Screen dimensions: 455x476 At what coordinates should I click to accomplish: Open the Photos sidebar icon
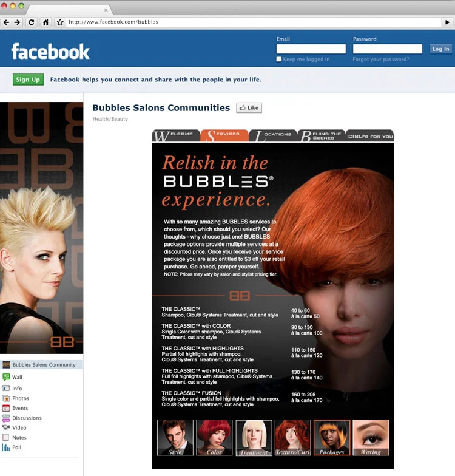point(6,398)
